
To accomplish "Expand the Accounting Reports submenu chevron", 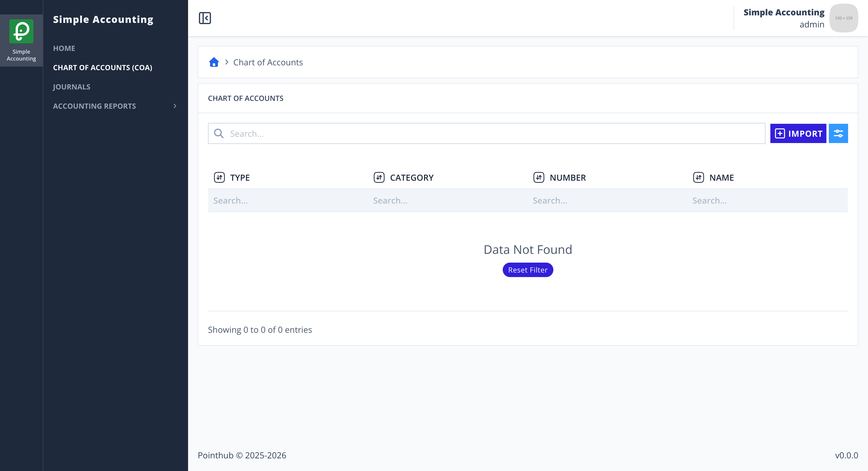I will [x=175, y=106].
